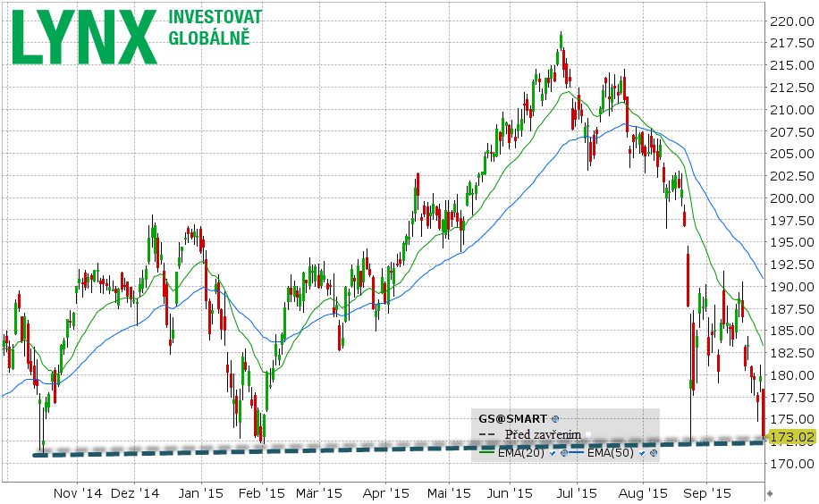Screen dimensions: 819x504
Task: Click the 180.00 price axis label
Action: (x=792, y=375)
